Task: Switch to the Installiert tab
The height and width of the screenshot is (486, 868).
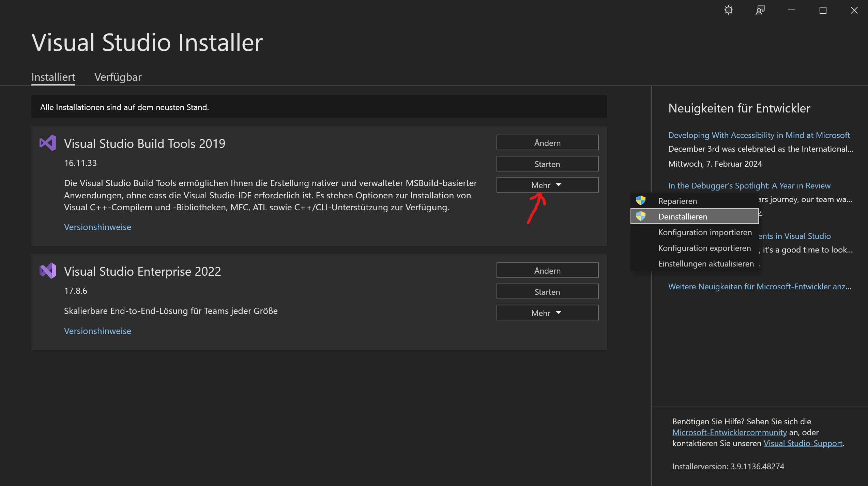Action: pos(53,77)
